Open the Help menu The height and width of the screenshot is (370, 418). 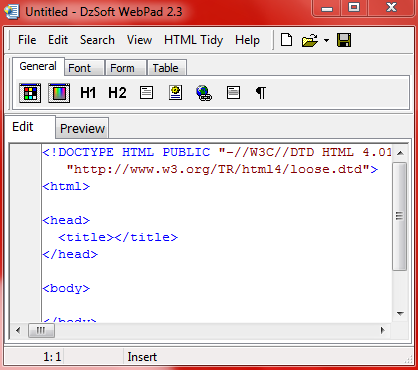click(247, 40)
